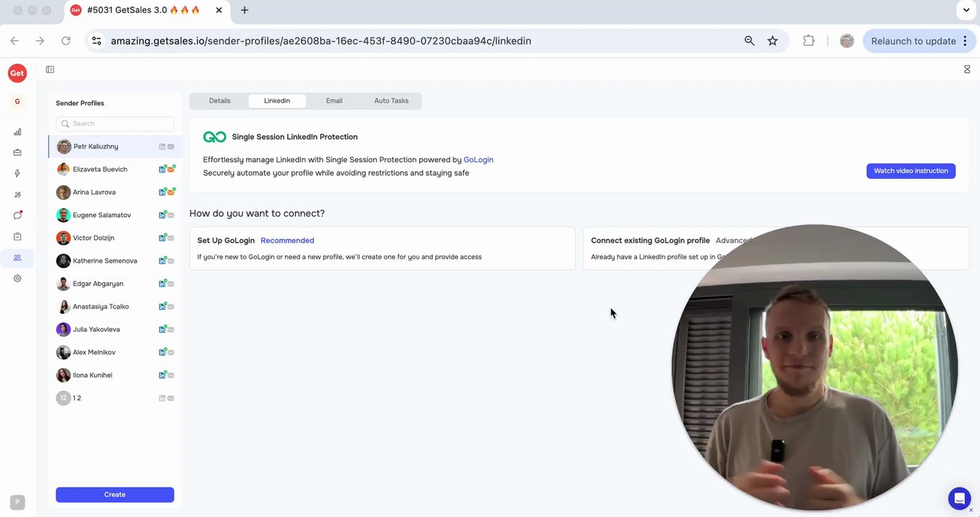Open a new browser tab
980x517 pixels.
point(245,10)
